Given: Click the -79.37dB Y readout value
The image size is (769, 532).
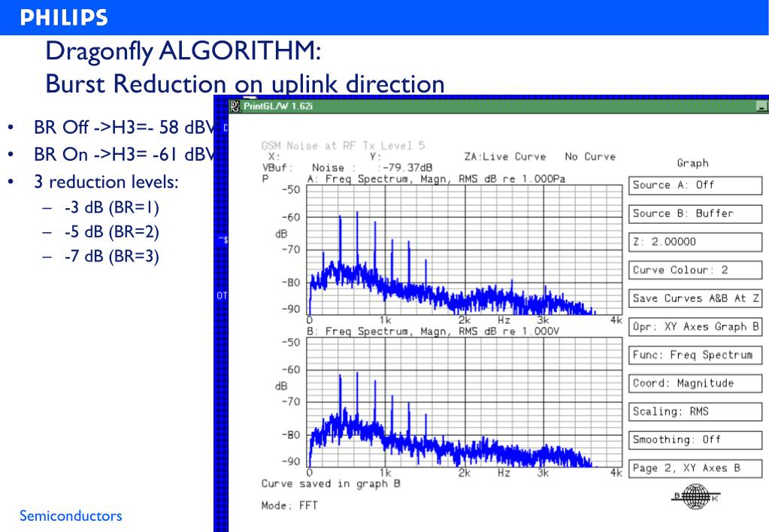Looking at the screenshot, I should tap(407, 168).
